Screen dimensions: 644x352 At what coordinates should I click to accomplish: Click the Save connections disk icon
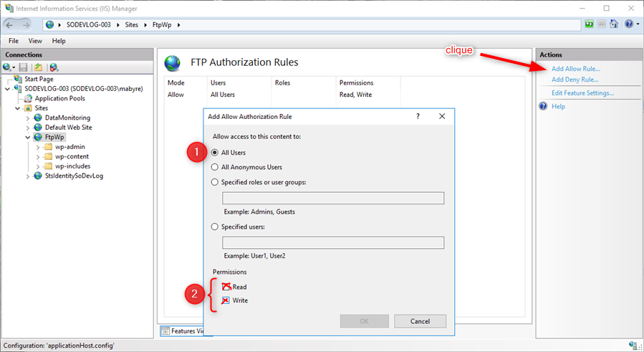click(x=24, y=67)
